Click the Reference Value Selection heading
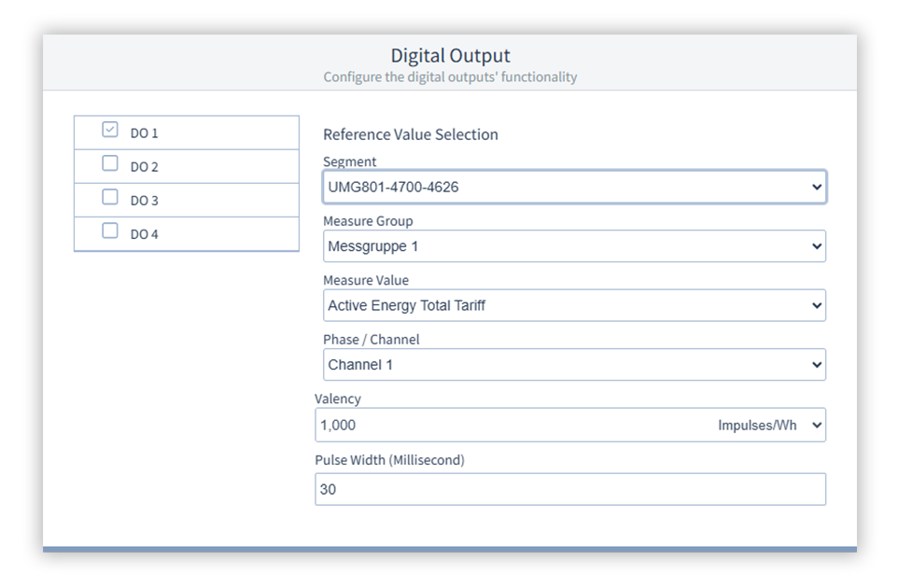 (411, 134)
